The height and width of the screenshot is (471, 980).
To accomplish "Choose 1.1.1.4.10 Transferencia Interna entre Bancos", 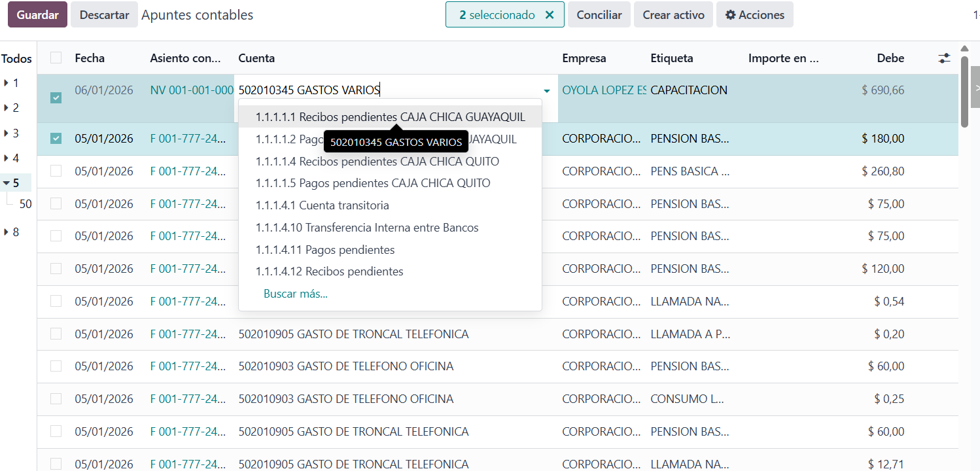I will [x=367, y=228].
